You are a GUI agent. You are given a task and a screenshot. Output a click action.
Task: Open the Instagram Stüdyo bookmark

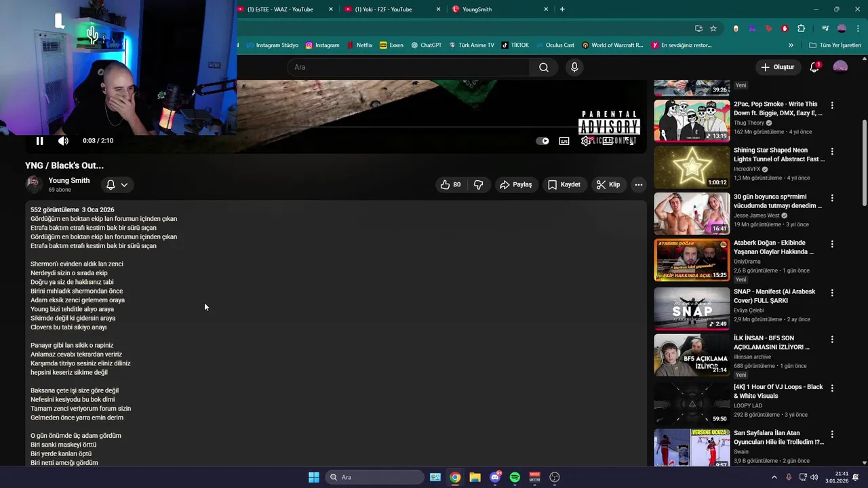pos(272,45)
